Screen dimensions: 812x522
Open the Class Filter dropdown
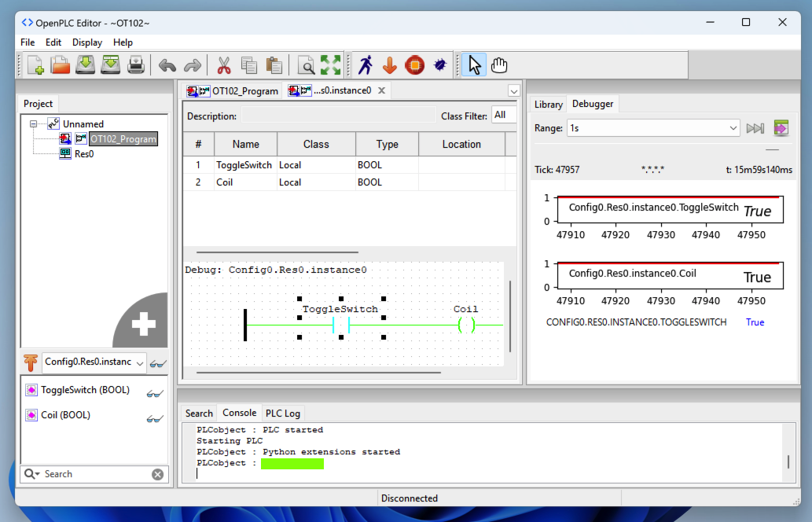point(503,115)
